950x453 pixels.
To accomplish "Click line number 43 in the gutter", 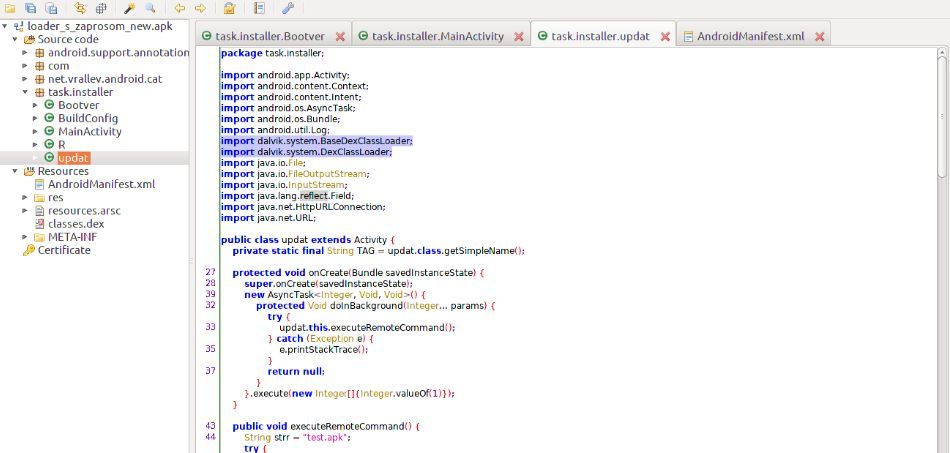I will tap(210, 426).
